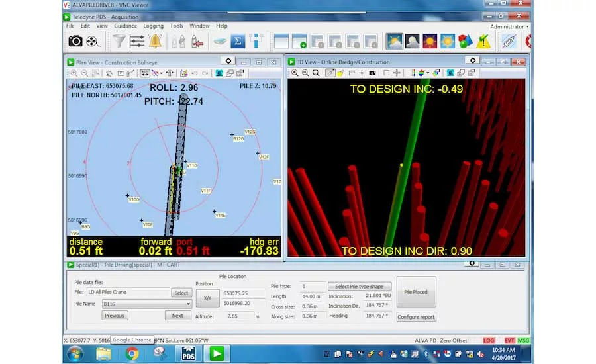Open the PDS application on the taskbar

pos(189,354)
